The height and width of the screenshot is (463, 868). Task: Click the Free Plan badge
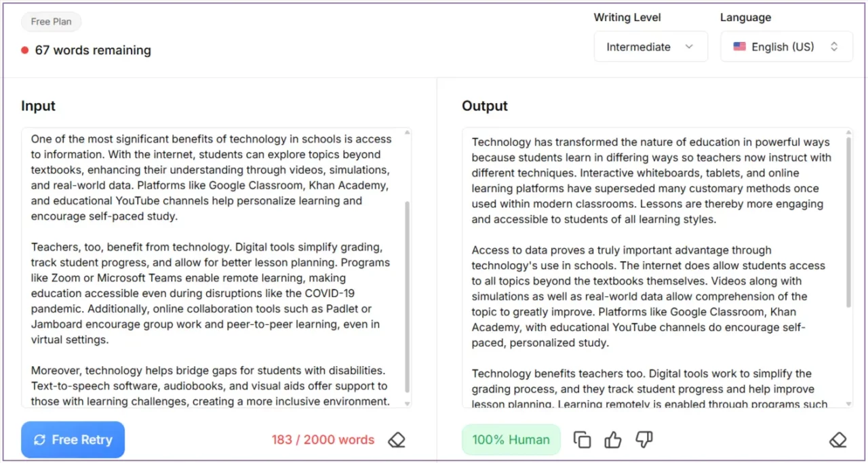(x=51, y=22)
